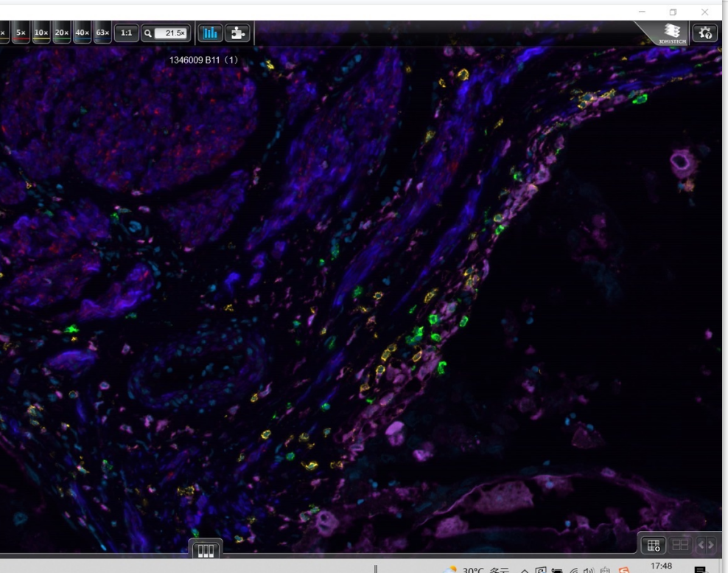728x573 pixels.
Task: Set magnification to 63x objective
Action: (x=102, y=33)
